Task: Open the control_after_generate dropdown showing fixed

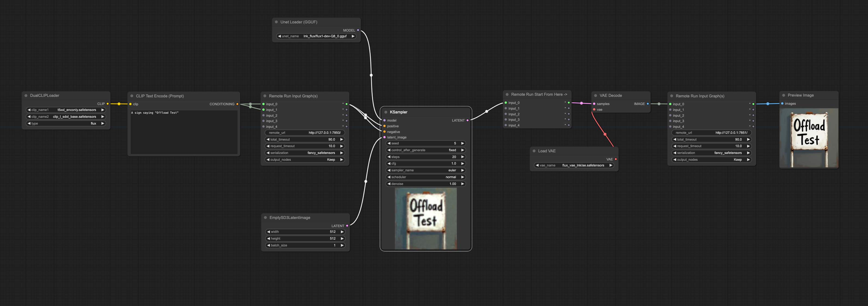Action: click(x=426, y=150)
